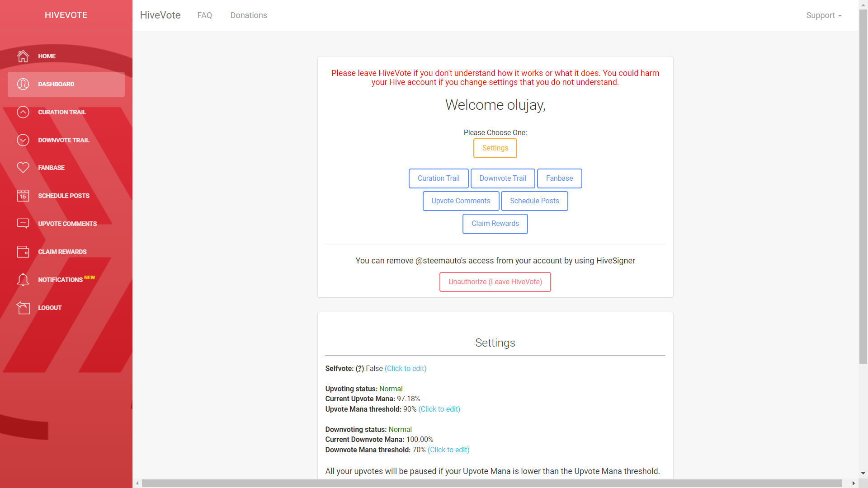
Task: Click the orange Settings button
Action: tap(495, 148)
